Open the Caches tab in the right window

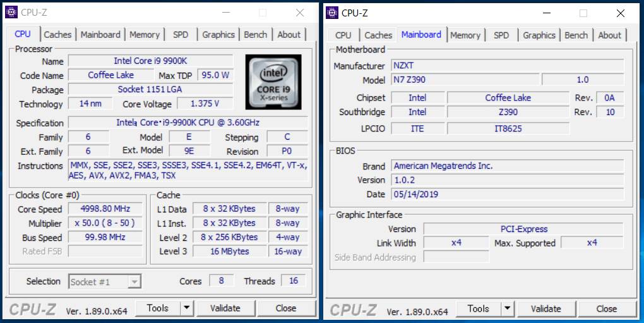378,35
